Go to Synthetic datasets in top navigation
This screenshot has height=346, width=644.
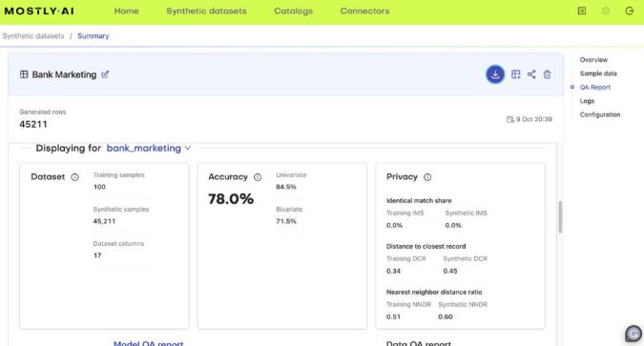point(207,11)
